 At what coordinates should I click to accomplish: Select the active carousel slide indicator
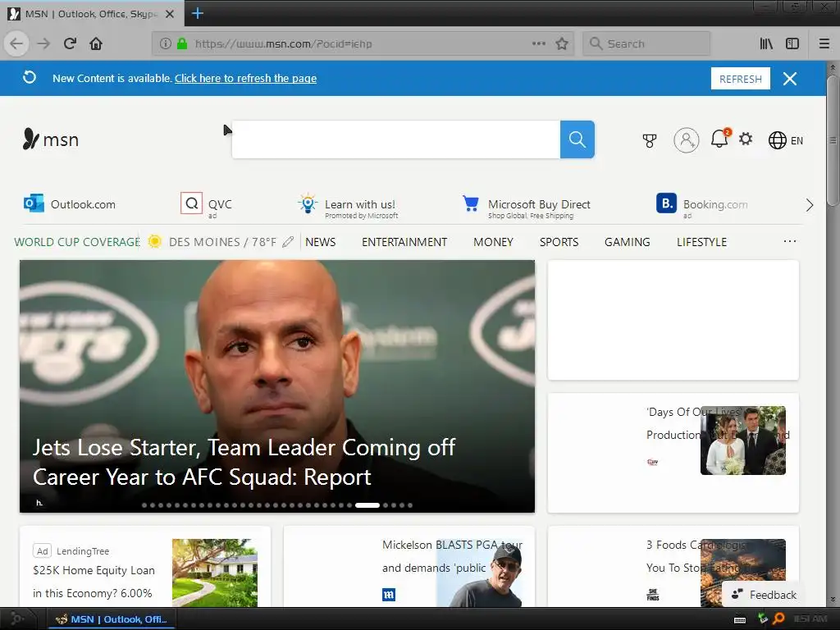[x=367, y=505]
